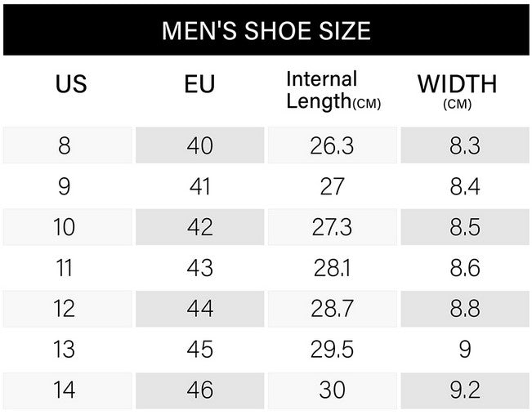Click width value 8.8

coord(465,309)
